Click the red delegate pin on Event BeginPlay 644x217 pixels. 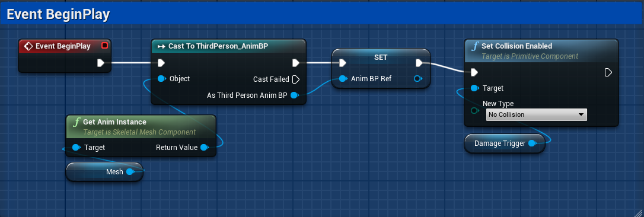coord(104,46)
